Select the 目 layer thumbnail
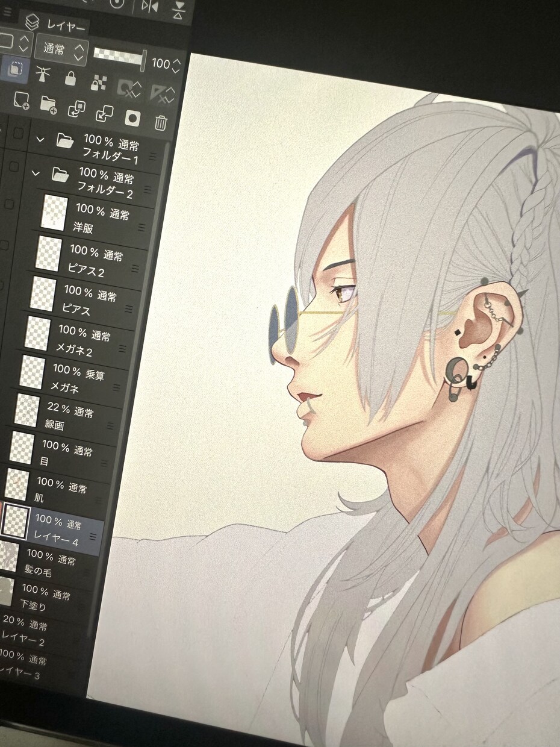560x747 pixels. pos(22,448)
